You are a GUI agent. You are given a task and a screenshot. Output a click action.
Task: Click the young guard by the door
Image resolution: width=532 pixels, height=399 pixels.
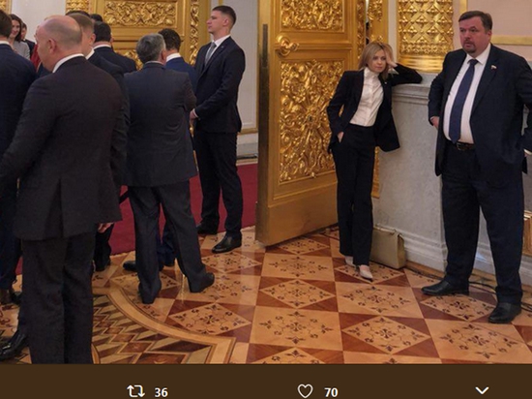click(219, 129)
